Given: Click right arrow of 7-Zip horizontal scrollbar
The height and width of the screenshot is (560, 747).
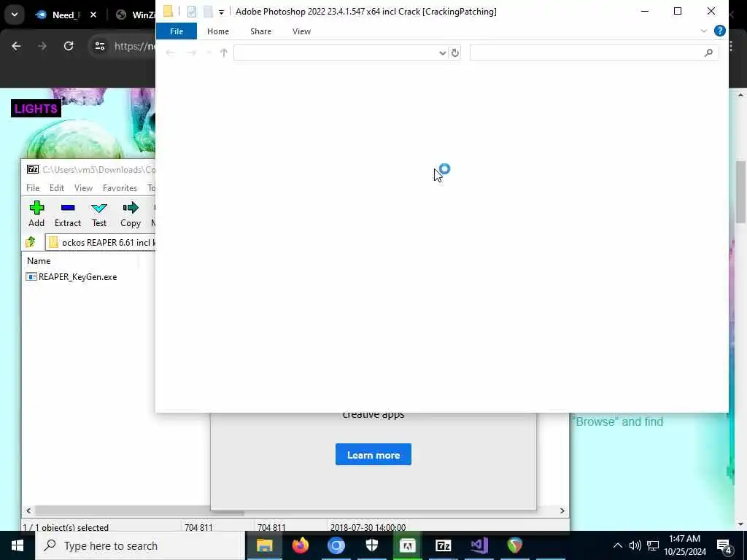Looking at the screenshot, I should pyautogui.click(x=562, y=510).
